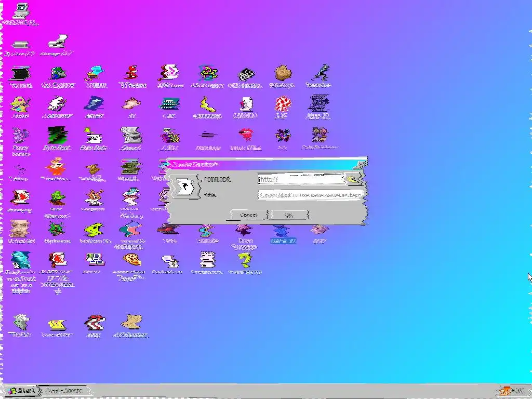Open the Start menu on taskbar

(x=21, y=391)
